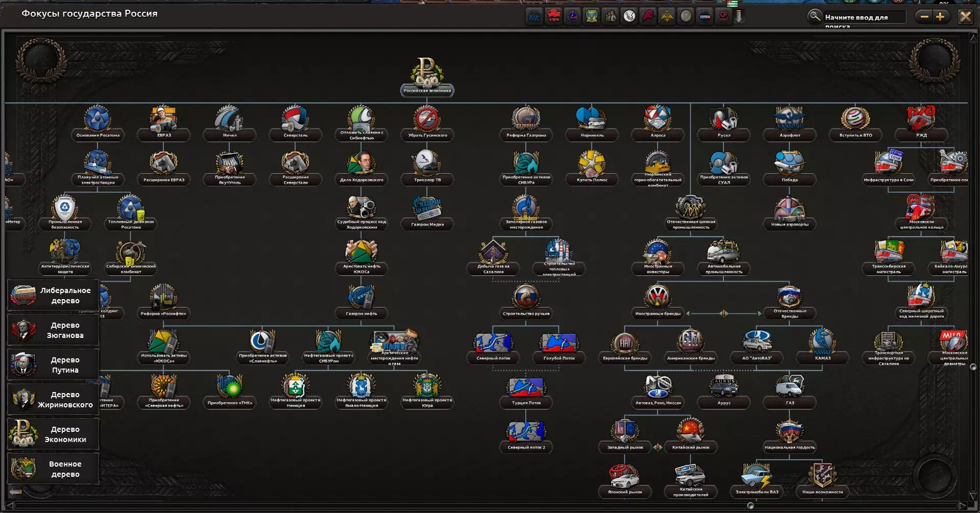The height and width of the screenshot is (513, 980).
Task: Click the horizontal scrollbar handle at bottom
Action: 750,505
